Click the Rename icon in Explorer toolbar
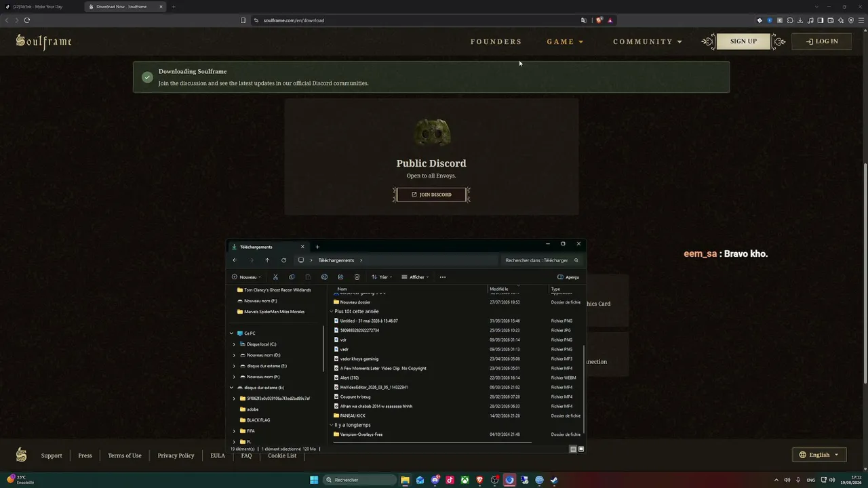868x488 pixels. pos(324,277)
